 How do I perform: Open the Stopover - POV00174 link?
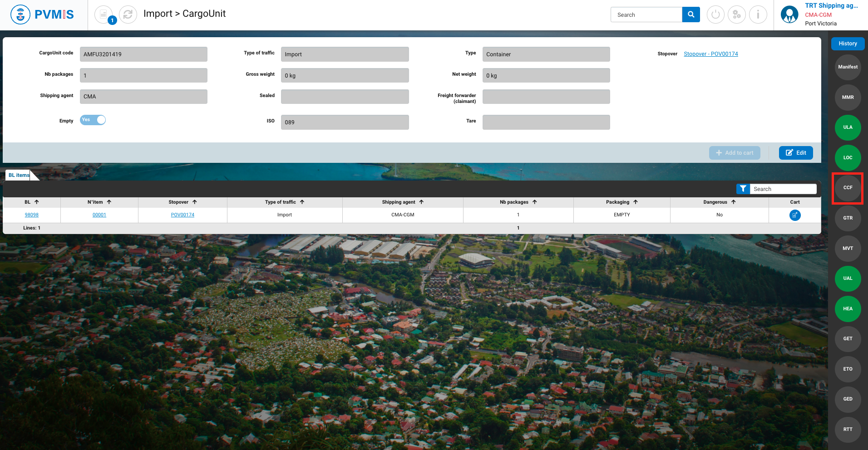(x=710, y=54)
